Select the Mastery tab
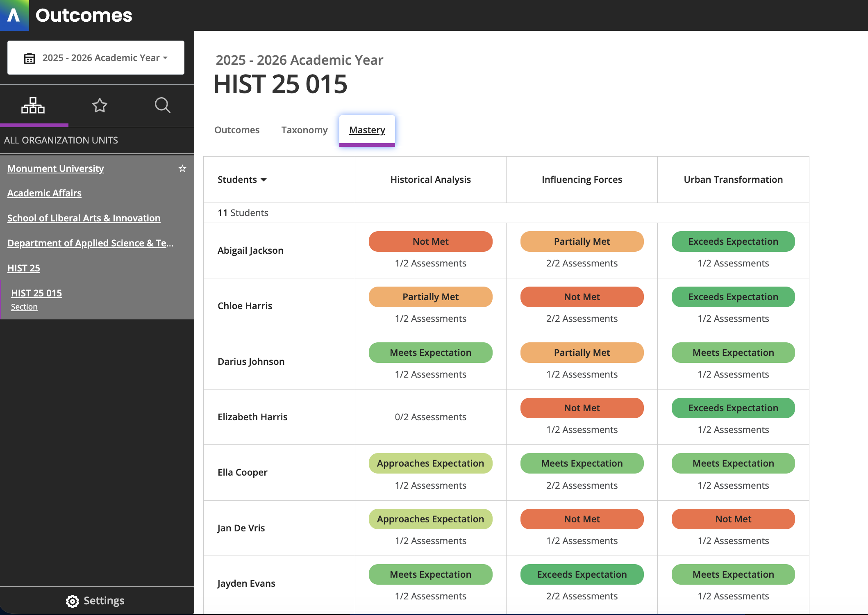This screenshot has width=868, height=615. pos(367,130)
